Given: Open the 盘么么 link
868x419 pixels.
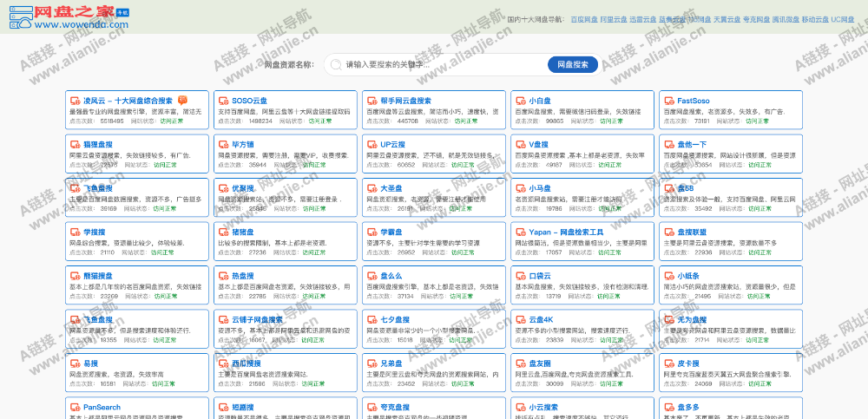Looking at the screenshot, I should (x=391, y=276).
